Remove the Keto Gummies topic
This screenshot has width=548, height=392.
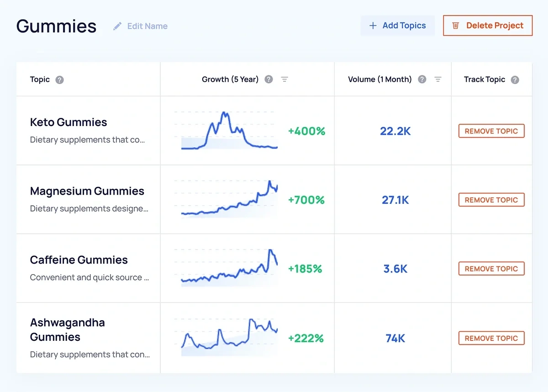click(x=491, y=131)
